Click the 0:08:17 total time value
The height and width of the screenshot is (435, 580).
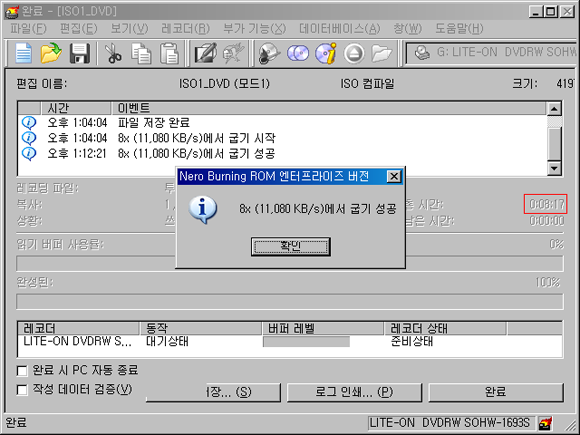tap(546, 204)
